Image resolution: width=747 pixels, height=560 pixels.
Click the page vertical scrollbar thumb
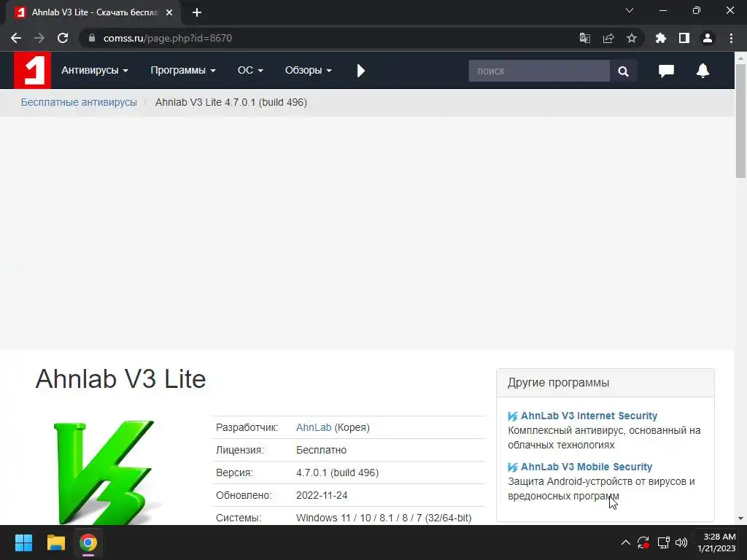(741, 121)
